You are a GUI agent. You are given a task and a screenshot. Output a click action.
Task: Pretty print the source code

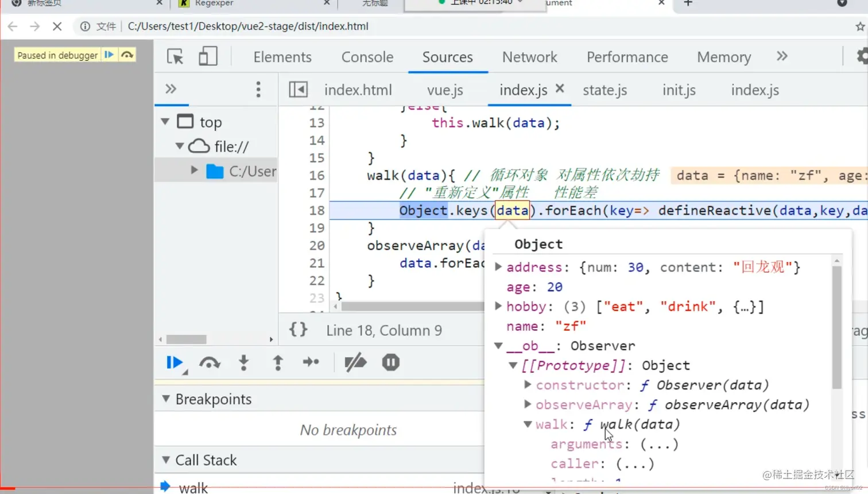298,330
